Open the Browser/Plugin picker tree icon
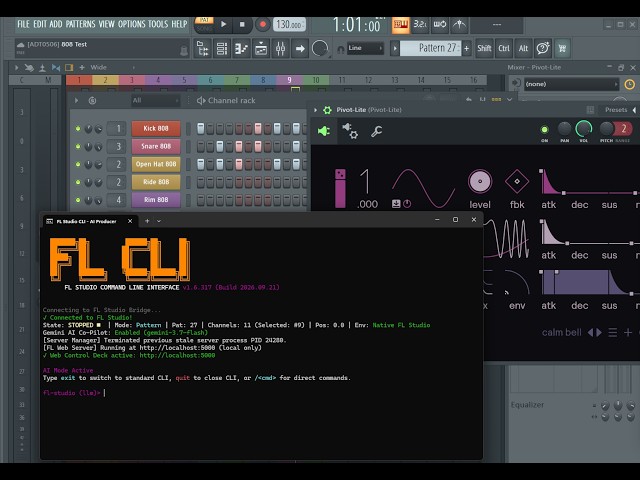This screenshot has height=480, width=640. [x=202, y=49]
